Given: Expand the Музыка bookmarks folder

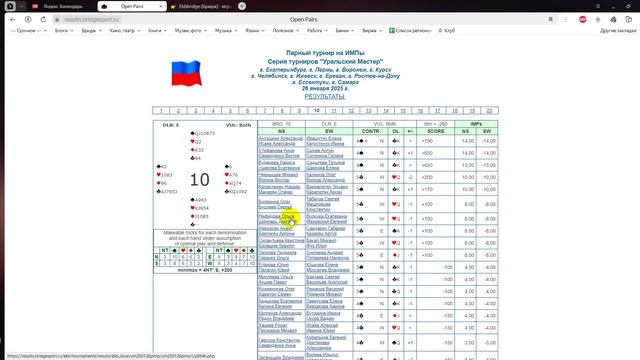Looking at the screenshot, I should click(226, 31).
